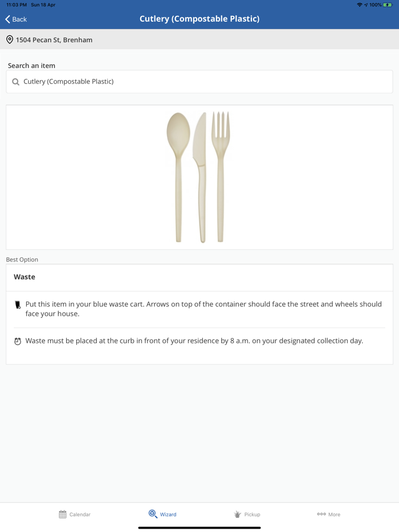The height and width of the screenshot is (532, 399).
Task: Tap the Back chevron arrow
Action: click(x=8, y=19)
